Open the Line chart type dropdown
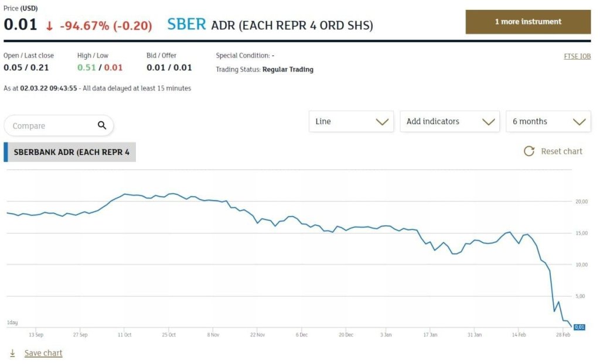 351,122
